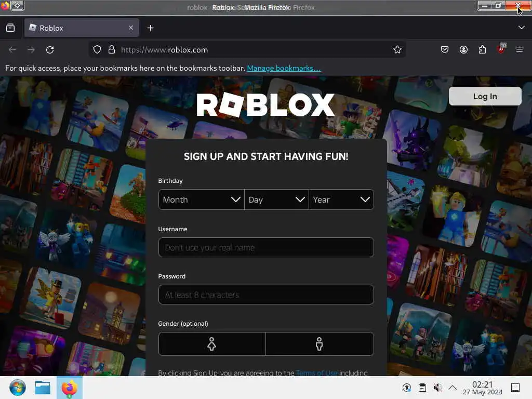Select the female gender icon
Image resolution: width=532 pixels, height=399 pixels.
[212, 344]
